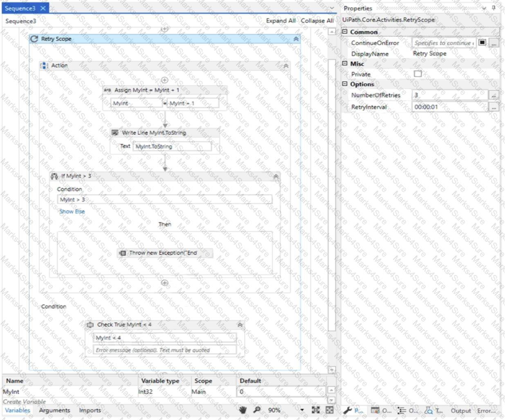Open the zoom percentage dropdown
This screenshot has width=505, height=420.
(302, 410)
